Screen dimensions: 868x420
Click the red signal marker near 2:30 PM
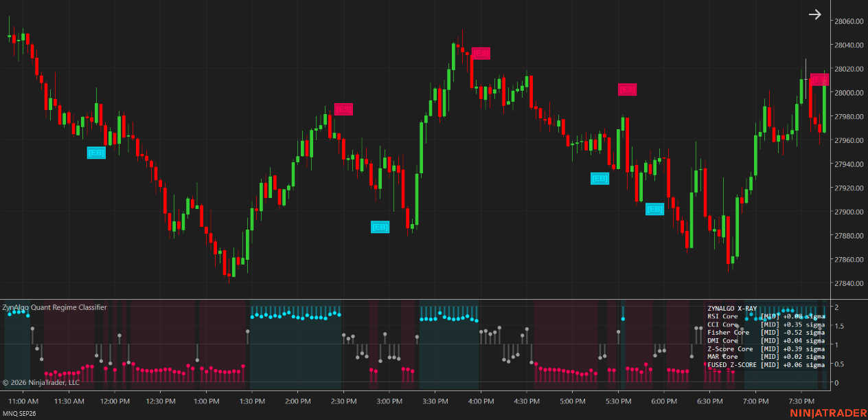(343, 109)
